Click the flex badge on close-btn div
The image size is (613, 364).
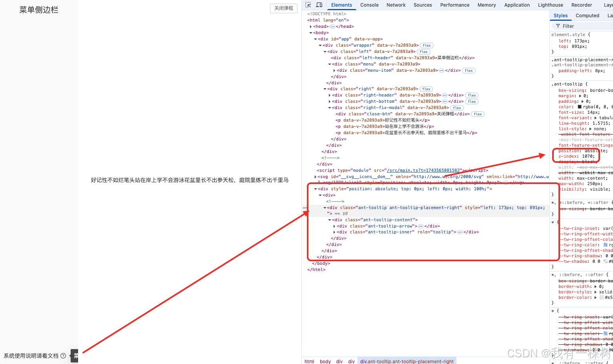tap(478, 114)
